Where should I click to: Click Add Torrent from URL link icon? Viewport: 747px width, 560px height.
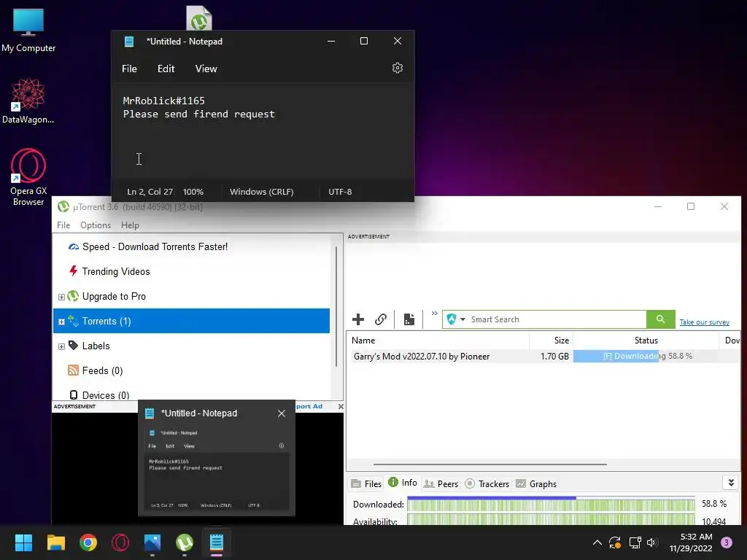click(x=380, y=319)
